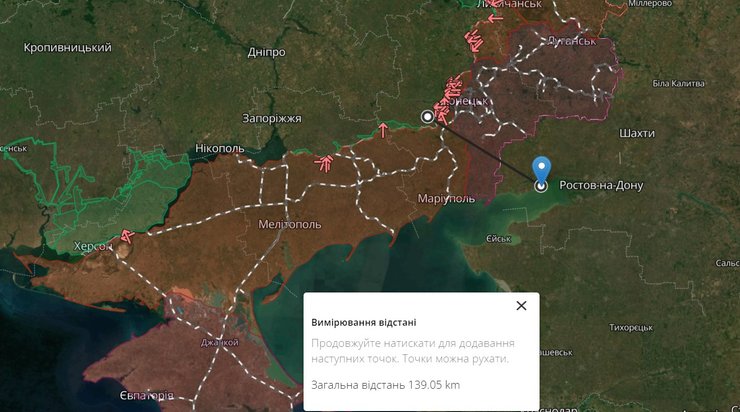Click the Шахти city label
Image resolution: width=740 pixels, height=412 pixels.
637,134
